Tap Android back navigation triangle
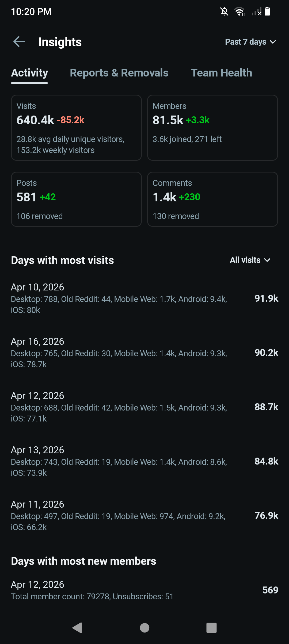This screenshot has width=289, height=644. point(77,628)
